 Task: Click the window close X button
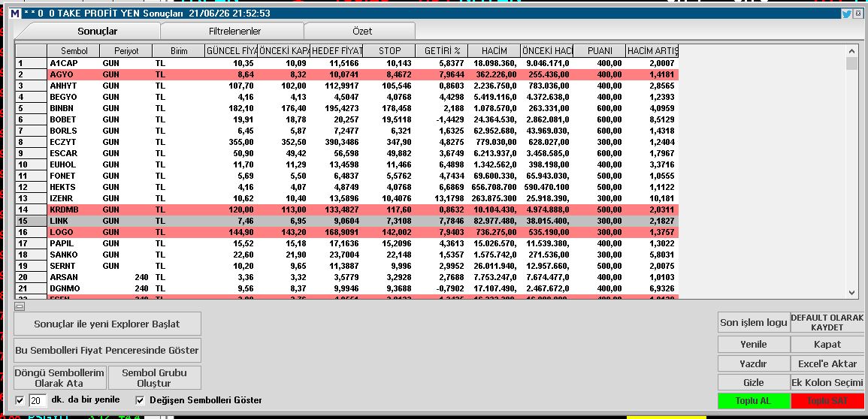point(858,14)
